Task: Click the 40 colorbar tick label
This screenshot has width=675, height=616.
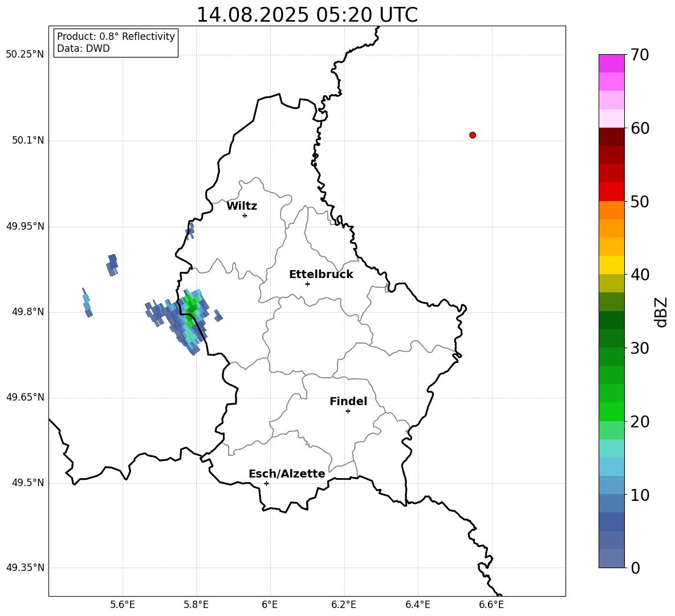Action: point(640,275)
